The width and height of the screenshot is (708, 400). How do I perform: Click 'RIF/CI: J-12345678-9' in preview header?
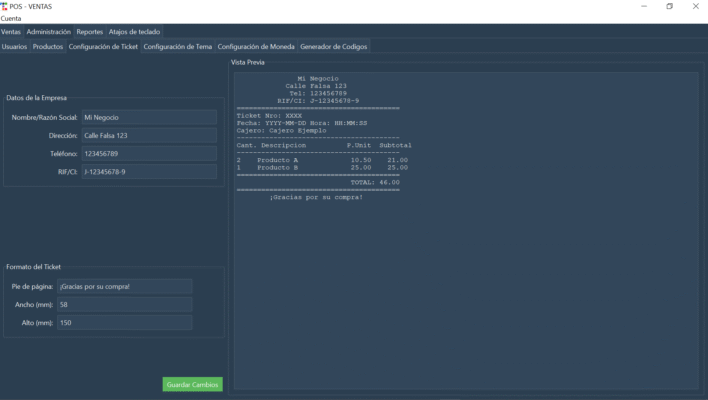[318, 101]
